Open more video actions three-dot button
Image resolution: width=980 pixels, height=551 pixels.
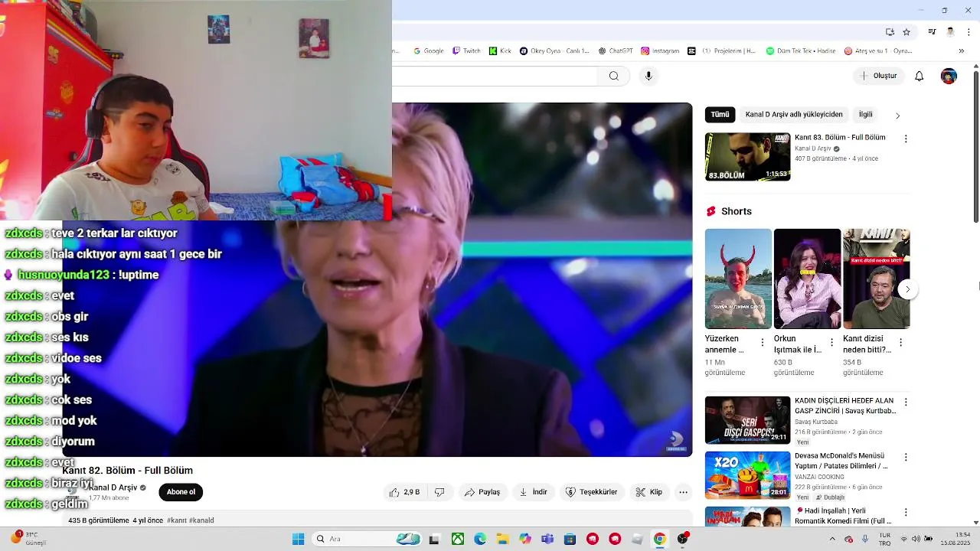click(683, 492)
